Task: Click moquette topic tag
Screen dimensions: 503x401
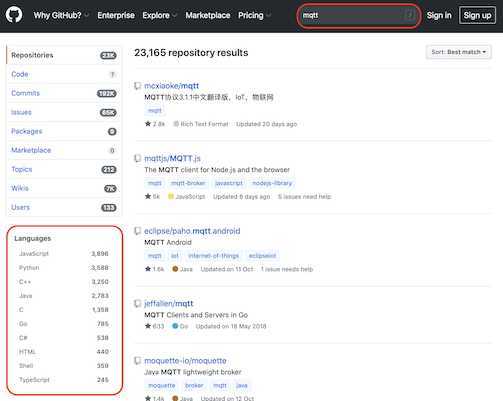Action: pyautogui.click(x=162, y=385)
